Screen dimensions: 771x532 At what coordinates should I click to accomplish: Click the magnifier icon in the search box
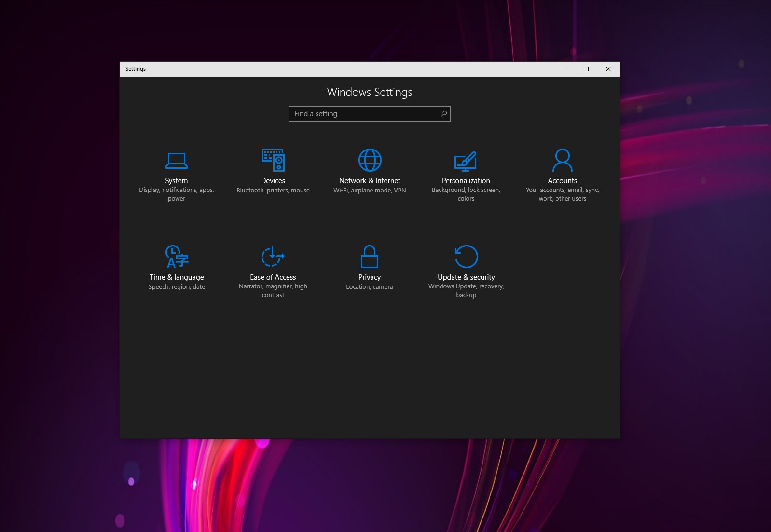[443, 114]
